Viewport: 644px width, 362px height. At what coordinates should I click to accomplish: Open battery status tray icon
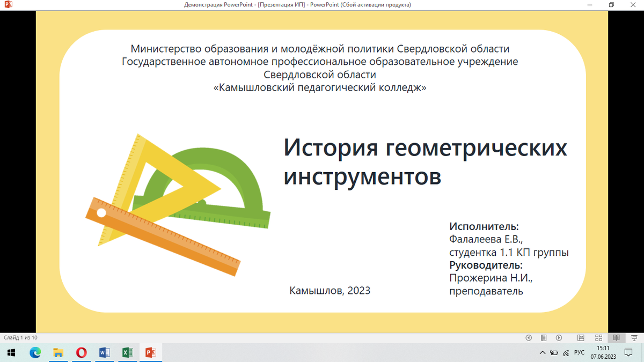coord(554,352)
